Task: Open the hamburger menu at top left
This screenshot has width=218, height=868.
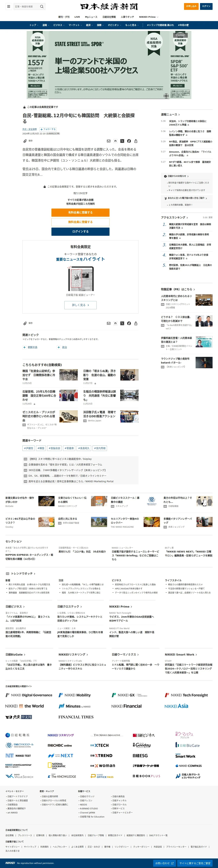Action: pos(8,6)
